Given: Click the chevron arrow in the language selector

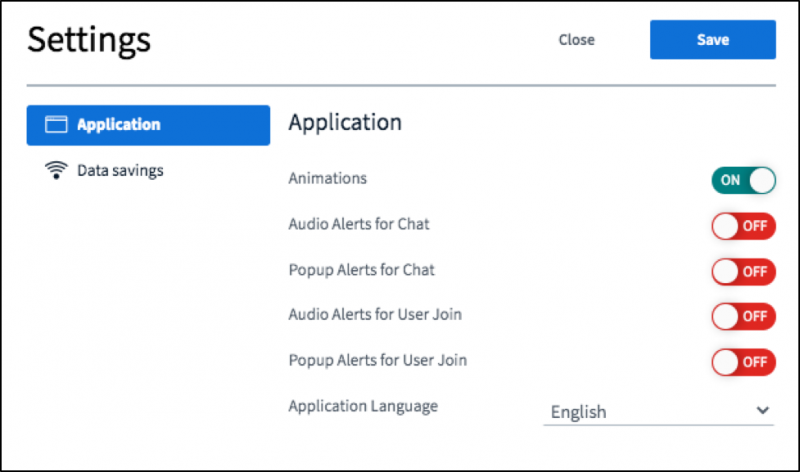Looking at the screenshot, I should (763, 411).
